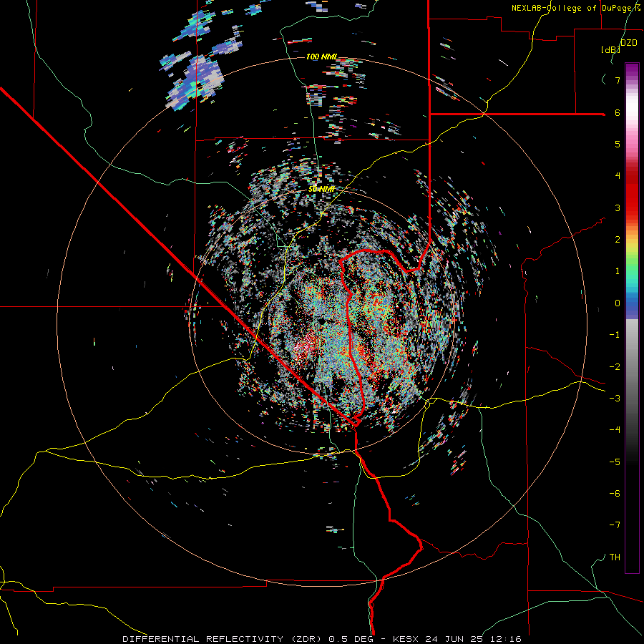
Task: Click the positive 1 scale tick label
Action: pyautogui.click(x=618, y=271)
